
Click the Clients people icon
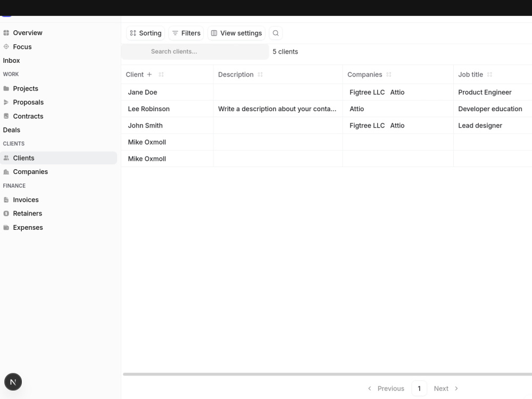(x=6, y=158)
